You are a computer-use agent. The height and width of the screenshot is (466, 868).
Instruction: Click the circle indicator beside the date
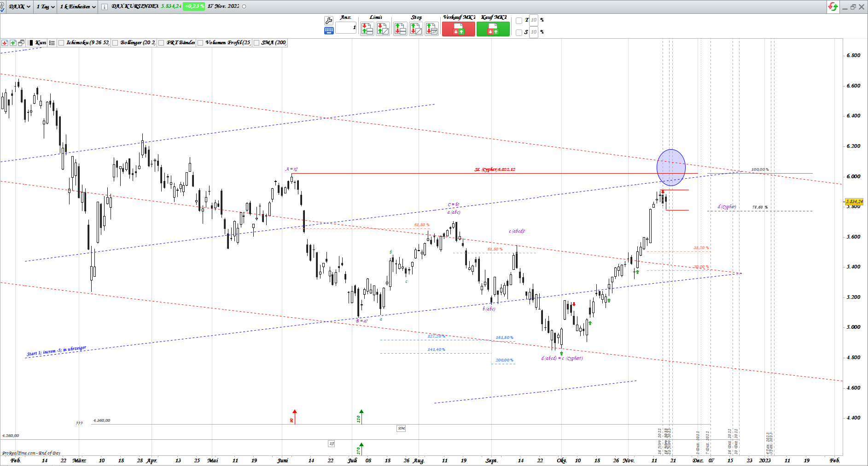coord(244,6)
